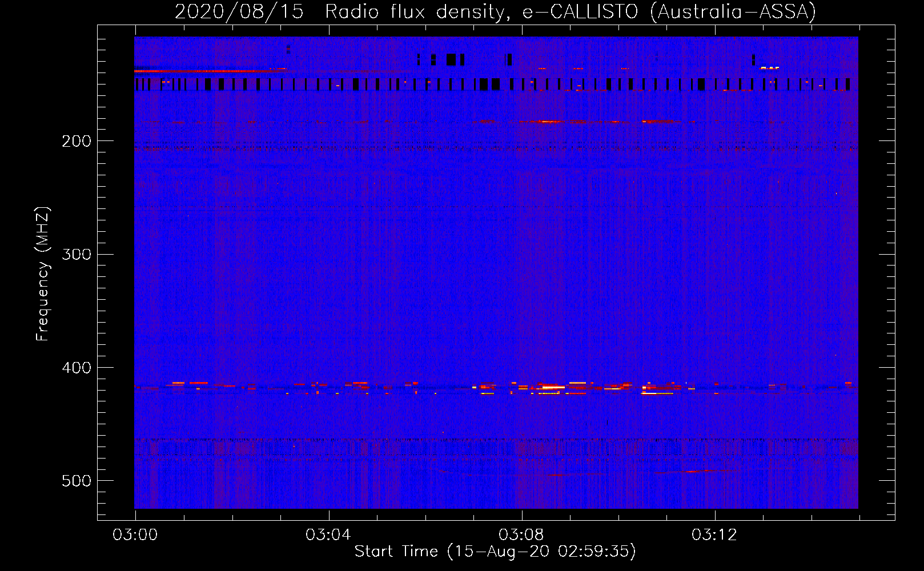
Task: Click the 300 frequency tick label
Action: 77,254
